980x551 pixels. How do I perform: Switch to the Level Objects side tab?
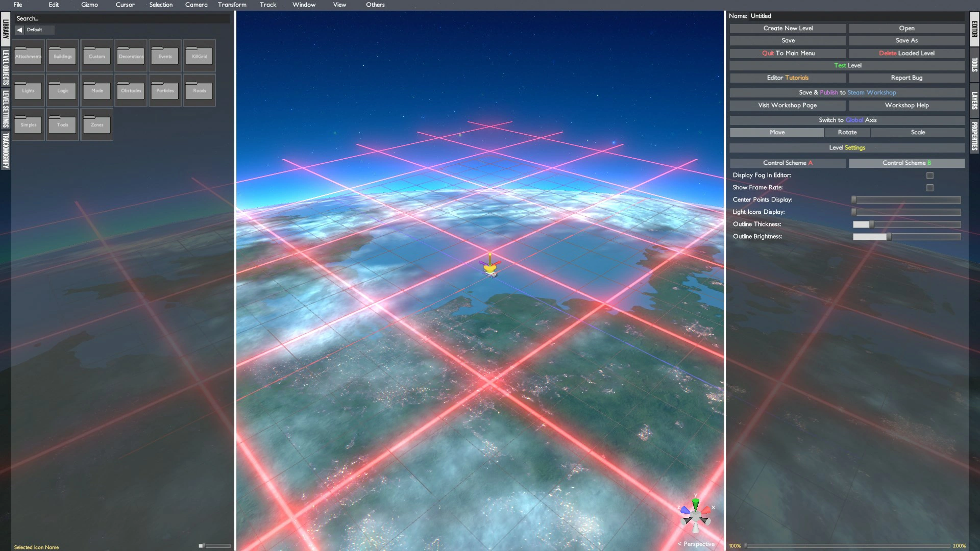click(6, 67)
